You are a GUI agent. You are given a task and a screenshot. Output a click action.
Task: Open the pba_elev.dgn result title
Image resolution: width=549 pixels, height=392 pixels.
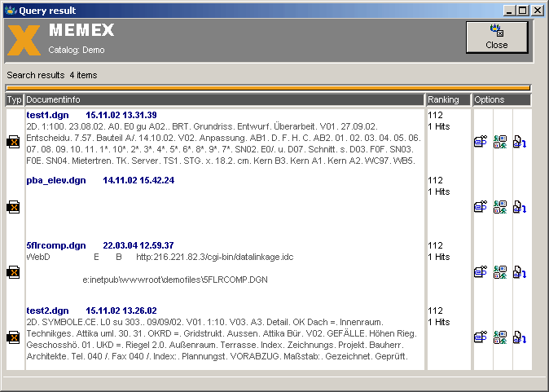point(55,180)
